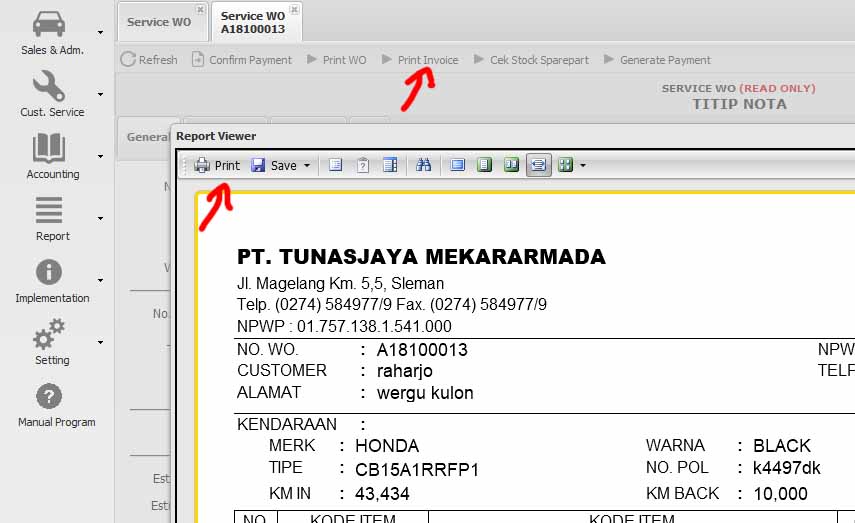Click the Print button in Report Viewer
Screen dimensions: 855x523
coord(217,165)
